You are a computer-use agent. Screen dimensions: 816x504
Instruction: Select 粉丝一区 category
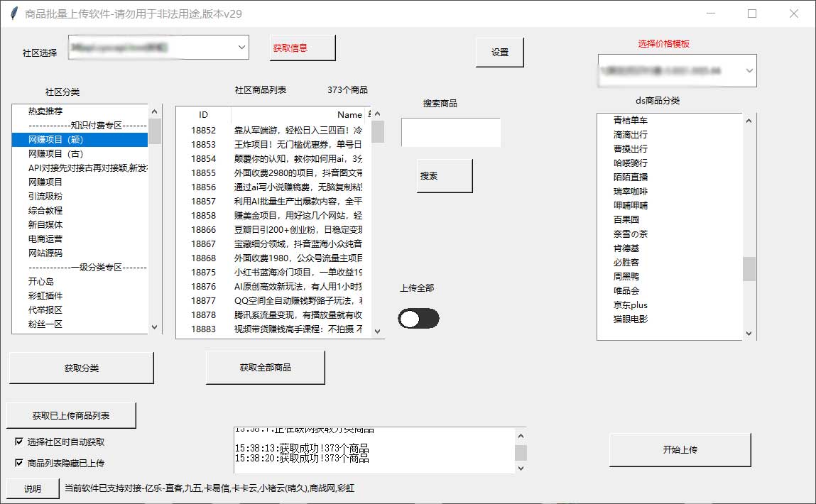coord(80,324)
